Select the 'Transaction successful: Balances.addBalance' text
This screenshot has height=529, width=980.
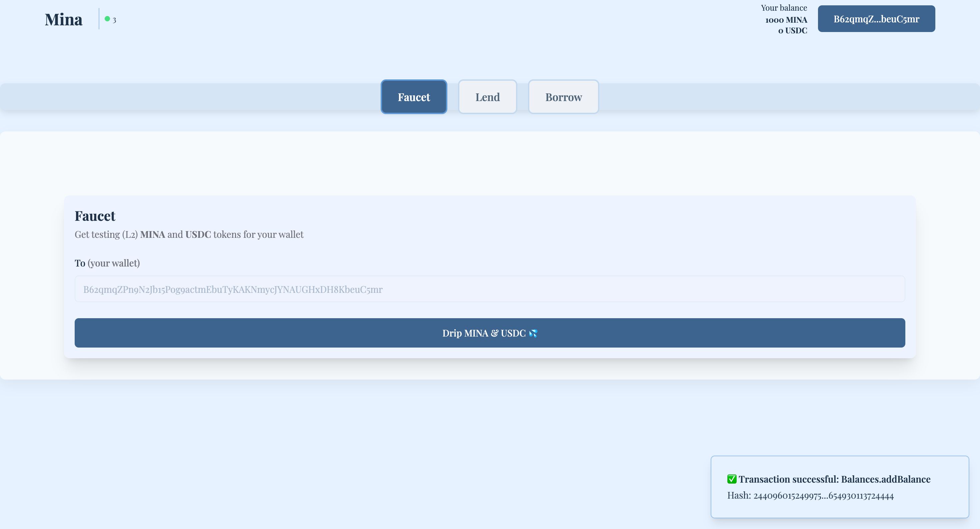coord(834,479)
